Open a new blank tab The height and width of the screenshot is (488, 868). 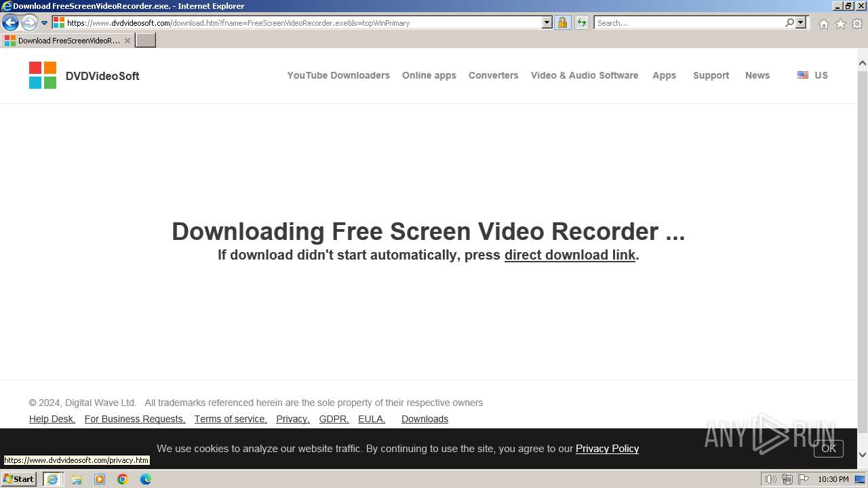click(146, 41)
